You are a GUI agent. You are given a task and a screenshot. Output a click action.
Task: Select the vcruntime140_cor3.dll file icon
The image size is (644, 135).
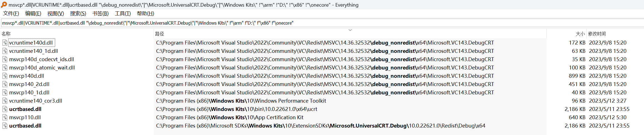click(5, 101)
